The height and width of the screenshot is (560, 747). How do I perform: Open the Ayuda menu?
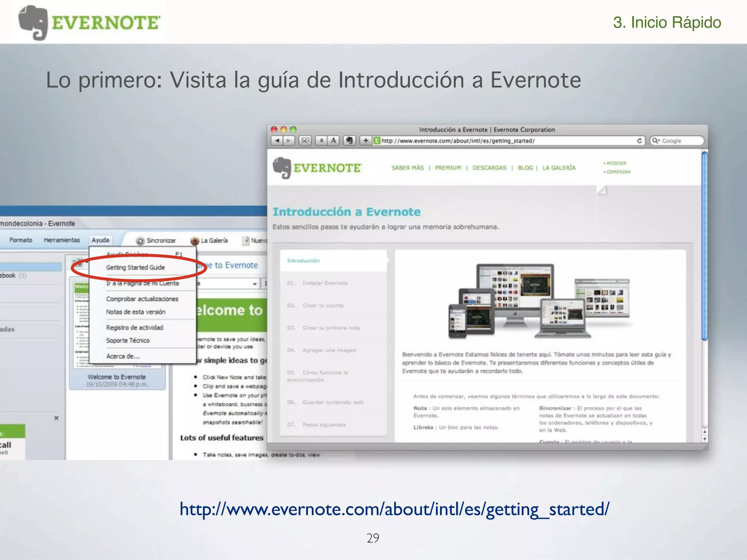(100, 240)
